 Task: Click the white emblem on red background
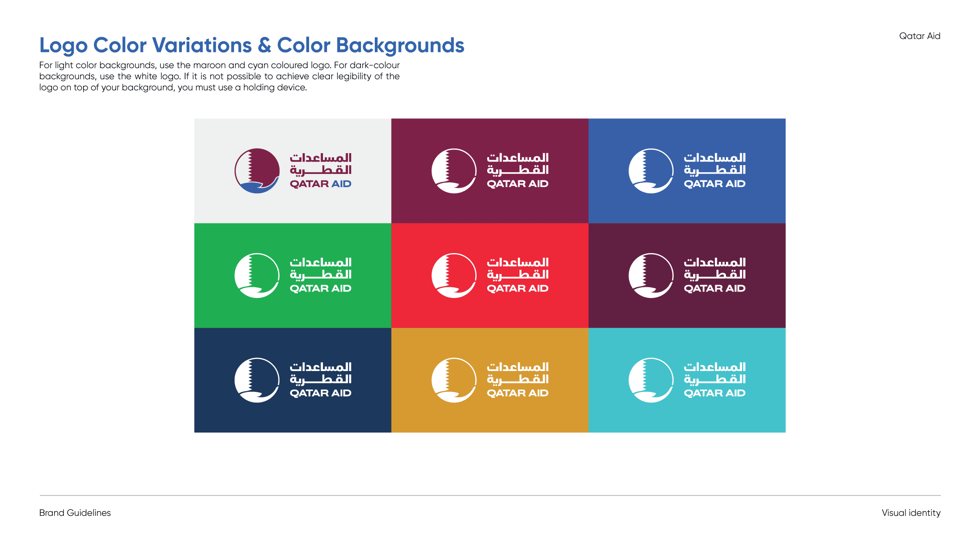coord(454,275)
